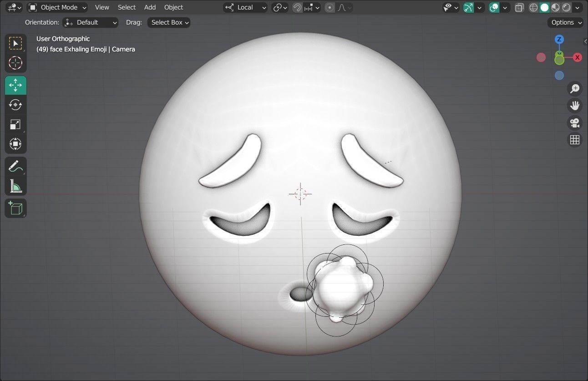Open the Add menu
This screenshot has height=381, width=588.
click(x=150, y=7)
